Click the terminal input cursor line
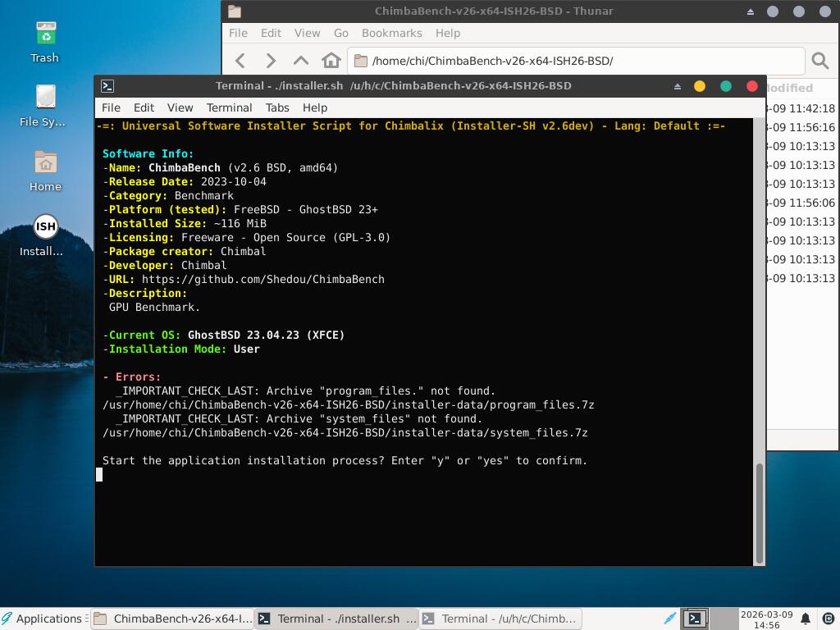Screen dimensions: 840x630 99,475
